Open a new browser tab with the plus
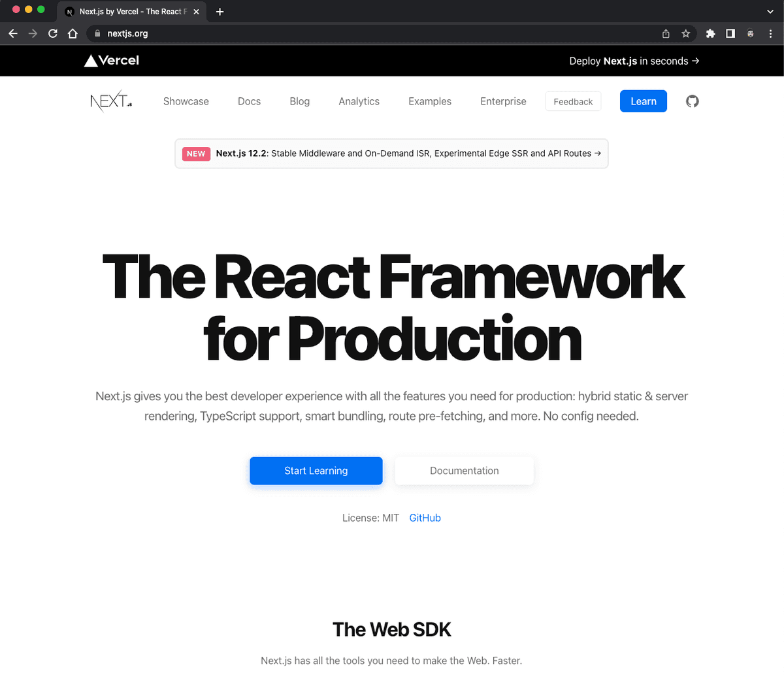Viewport: 784px width, 679px height. (220, 11)
